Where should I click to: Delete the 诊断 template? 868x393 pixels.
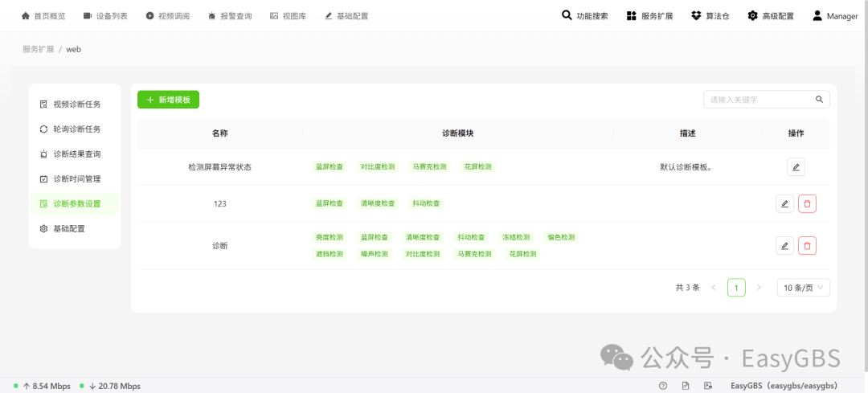pyautogui.click(x=807, y=246)
